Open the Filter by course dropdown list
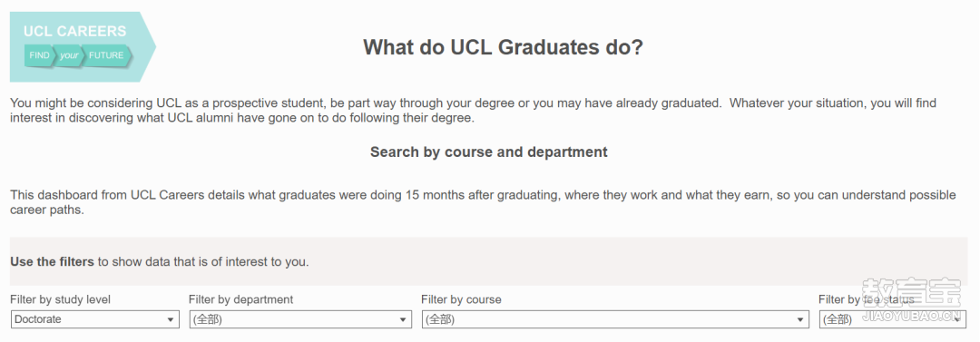 coord(615,319)
